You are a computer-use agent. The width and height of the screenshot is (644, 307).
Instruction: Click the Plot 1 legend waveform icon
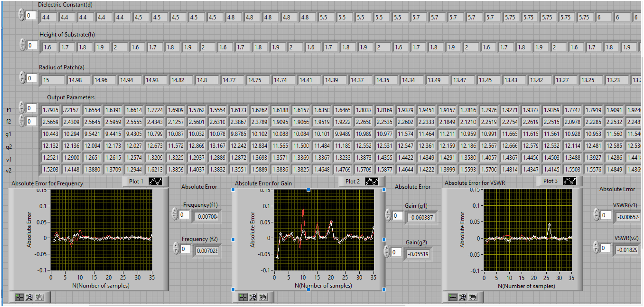point(156,181)
